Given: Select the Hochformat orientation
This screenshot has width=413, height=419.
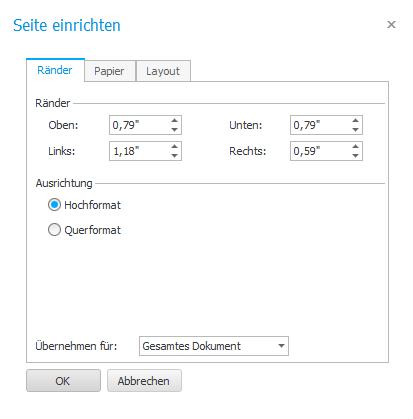Looking at the screenshot, I should (x=54, y=205).
